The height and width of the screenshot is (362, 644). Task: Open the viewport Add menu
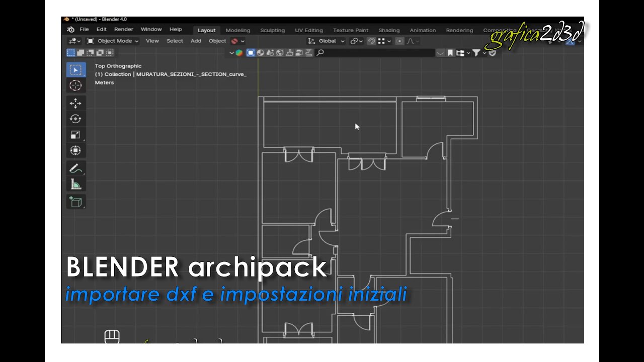196,41
